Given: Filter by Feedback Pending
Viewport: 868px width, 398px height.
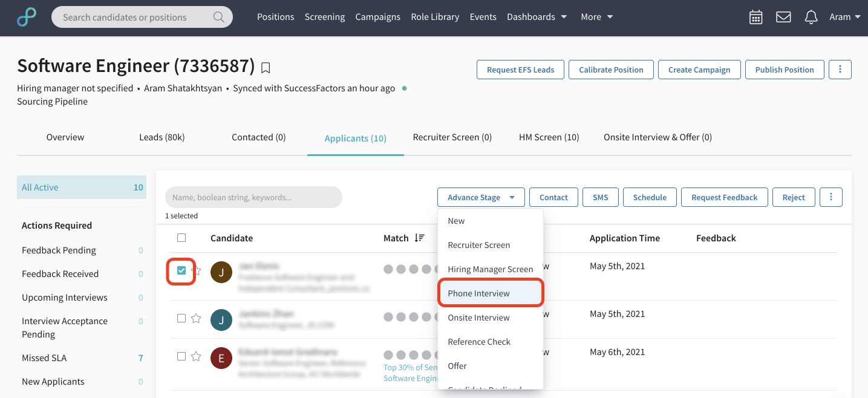Looking at the screenshot, I should tap(82, 250).
